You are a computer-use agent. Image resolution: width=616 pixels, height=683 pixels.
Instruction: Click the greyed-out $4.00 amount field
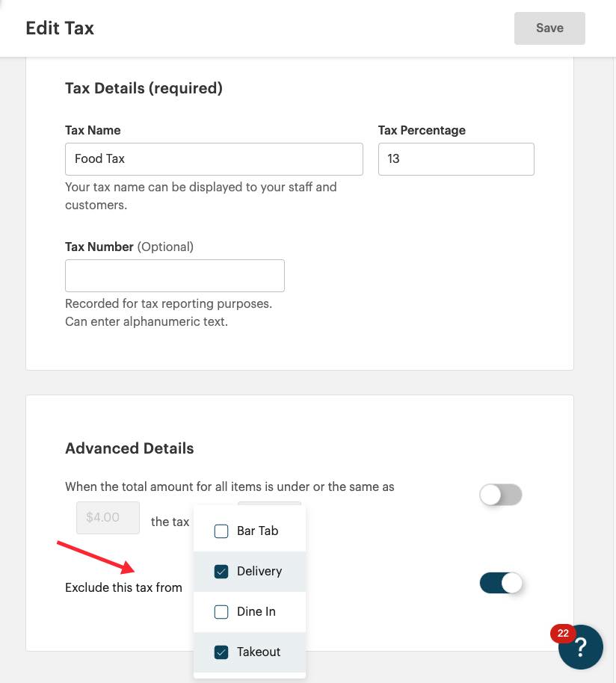point(108,517)
